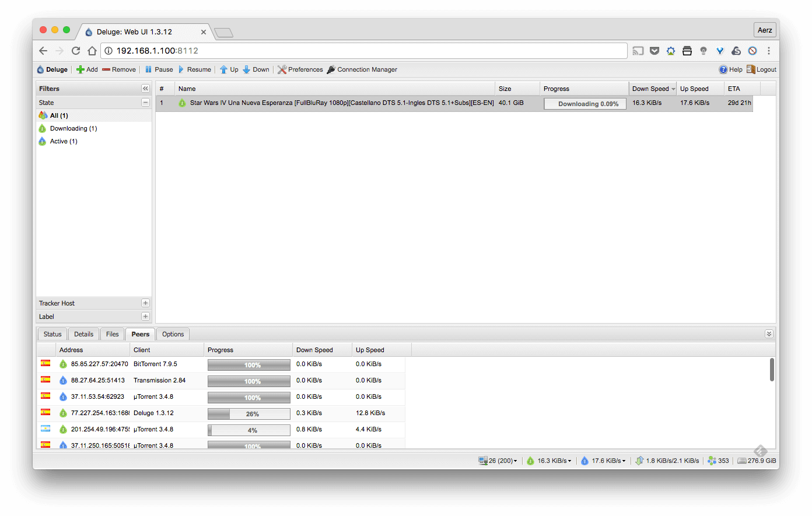Click the Star Wars torrent progress bar

584,104
